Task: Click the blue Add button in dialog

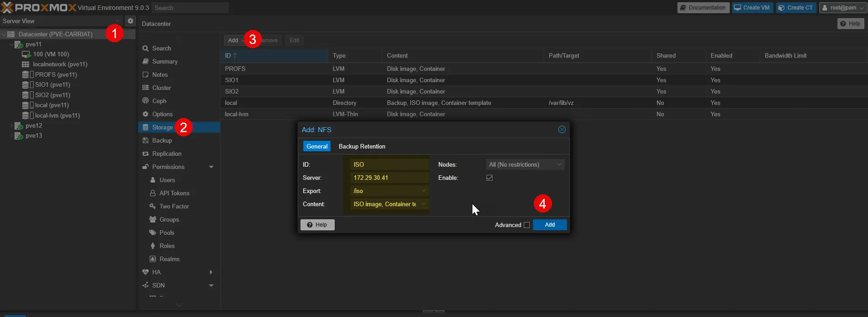Action: (x=549, y=225)
